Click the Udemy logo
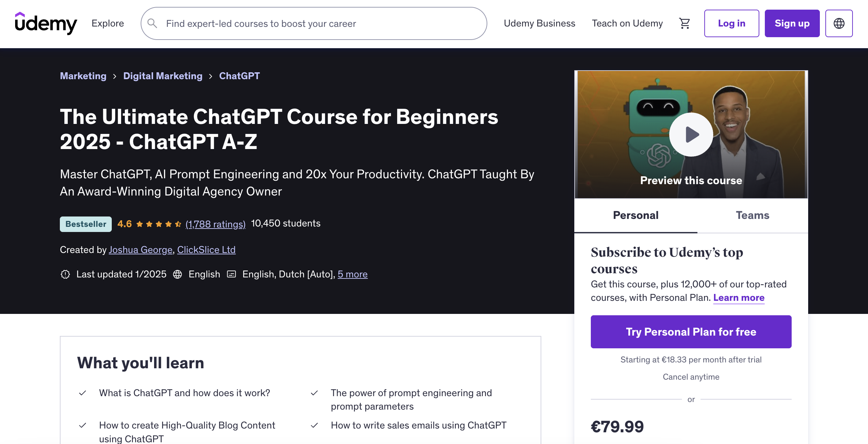Screen dimensions: 868x444 tap(45, 23)
